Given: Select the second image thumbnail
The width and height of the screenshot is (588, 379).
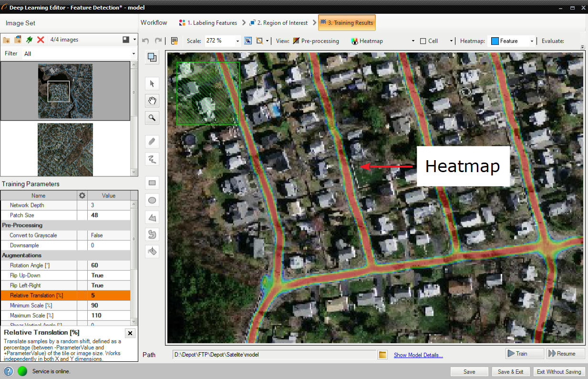Looking at the screenshot, I should point(65,149).
